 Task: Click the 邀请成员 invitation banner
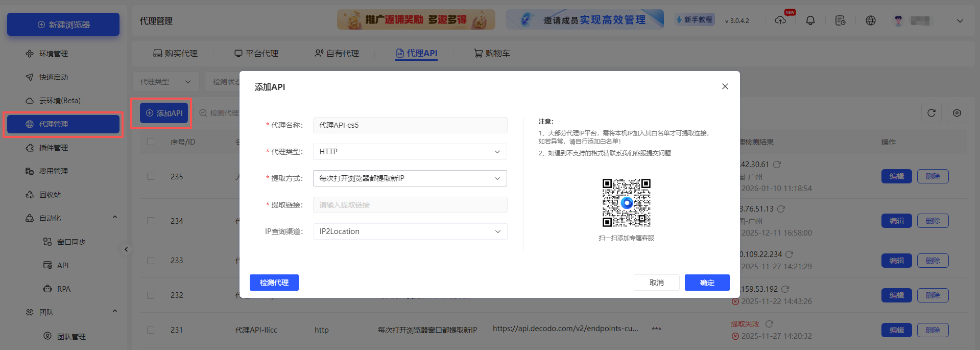pyautogui.click(x=585, y=19)
